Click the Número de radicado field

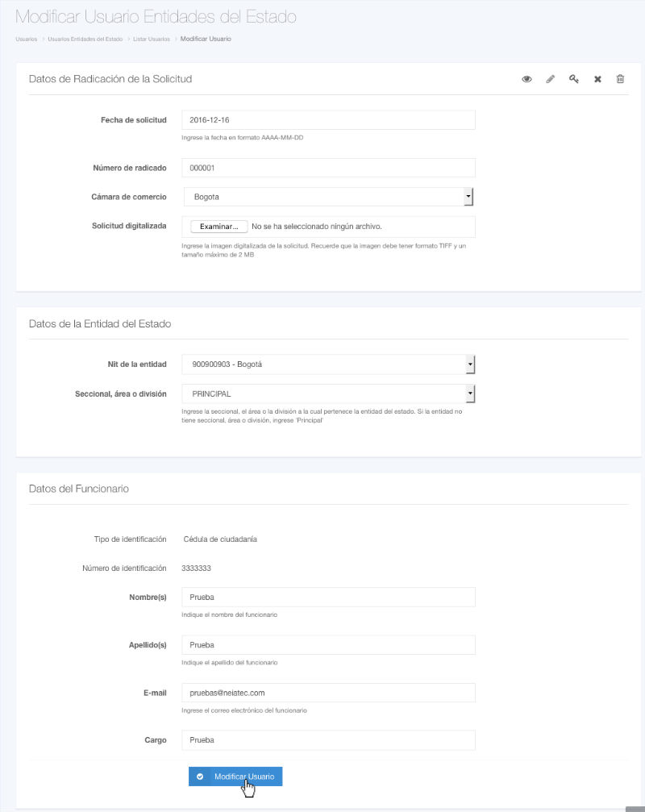328,168
